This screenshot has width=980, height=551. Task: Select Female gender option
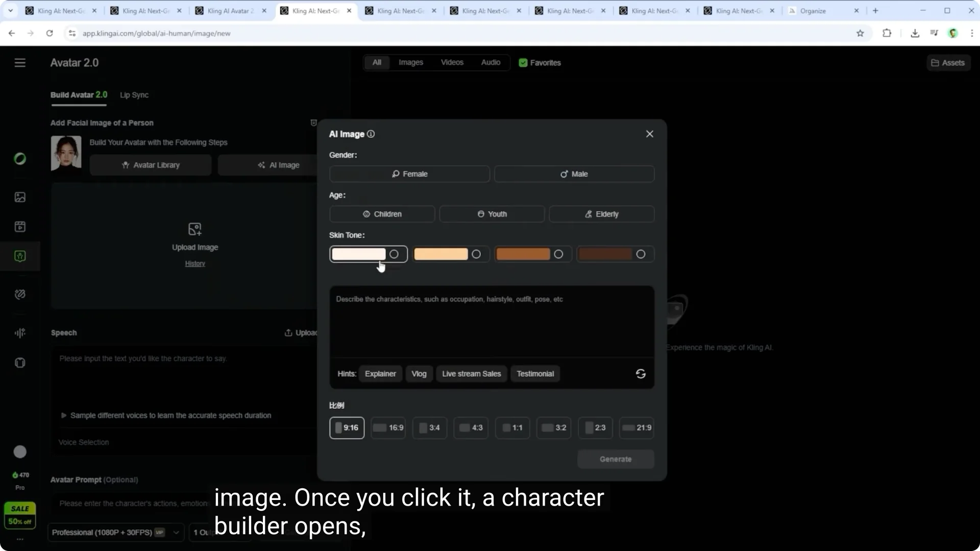click(x=409, y=174)
